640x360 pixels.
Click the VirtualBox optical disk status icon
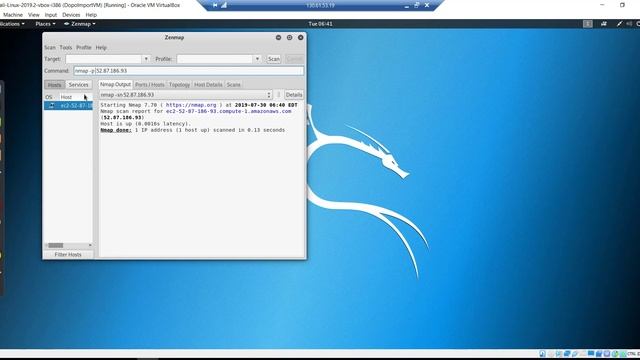tap(551, 353)
